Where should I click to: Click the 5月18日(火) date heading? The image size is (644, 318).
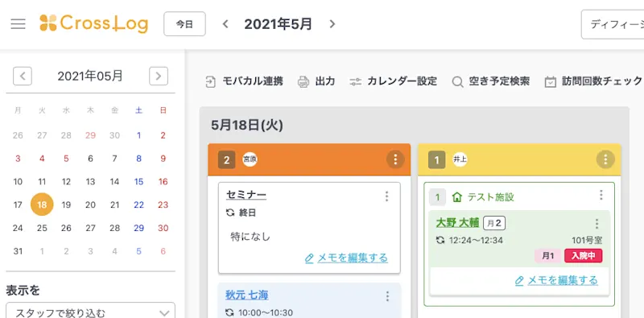(x=247, y=126)
